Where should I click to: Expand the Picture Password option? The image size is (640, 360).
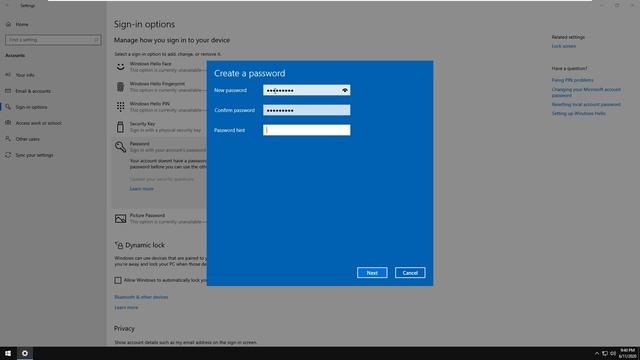pyautogui.click(x=159, y=219)
